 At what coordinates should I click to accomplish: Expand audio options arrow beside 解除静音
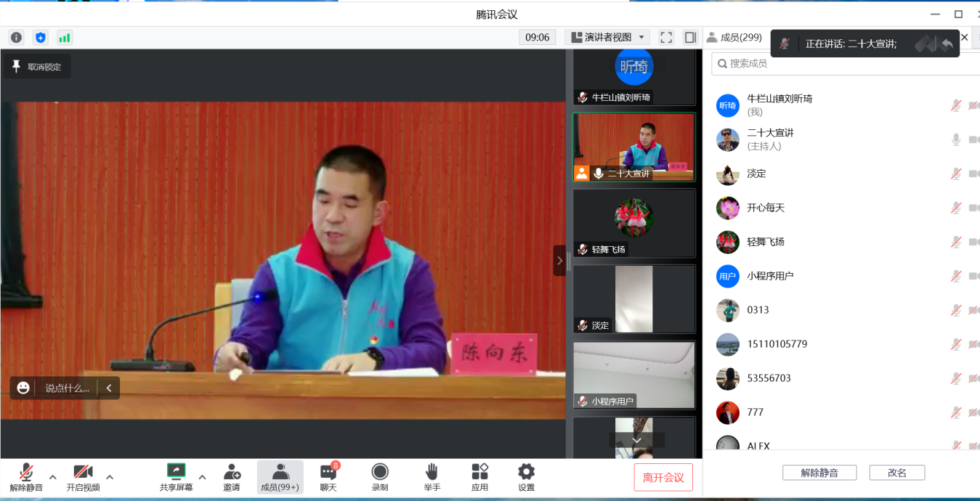click(52, 477)
